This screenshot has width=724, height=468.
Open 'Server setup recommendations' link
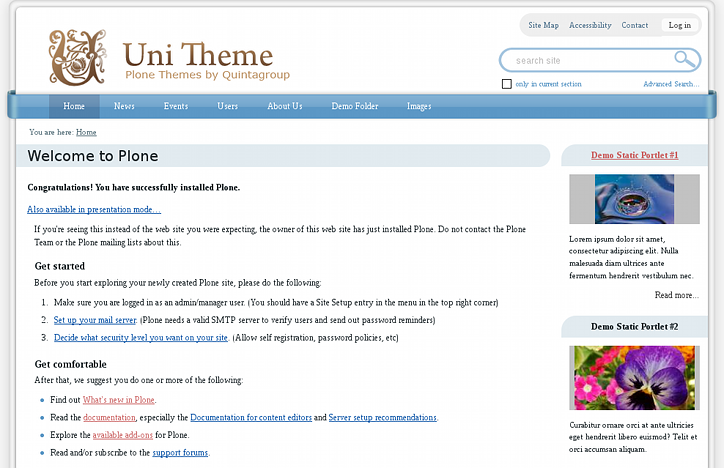point(383,417)
